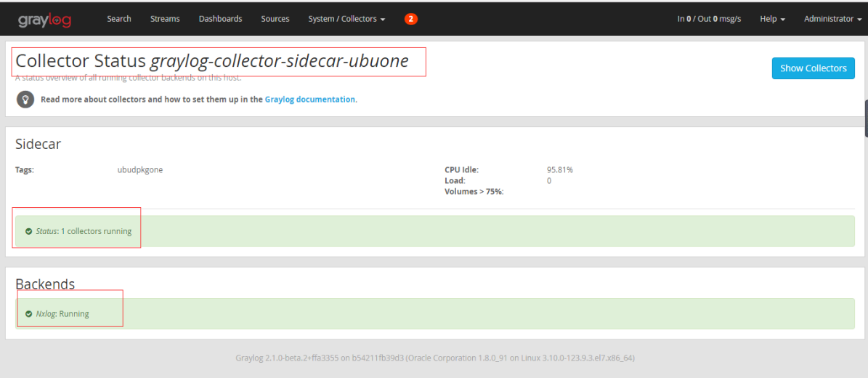Click the Graylog logo
868x378 pixels.
coord(44,20)
